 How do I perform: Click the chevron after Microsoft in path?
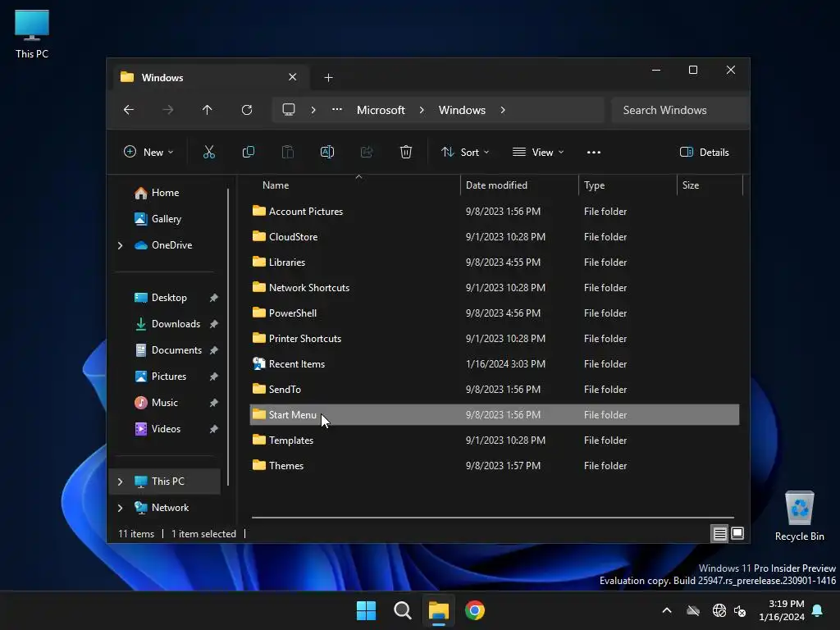click(x=422, y=110)
